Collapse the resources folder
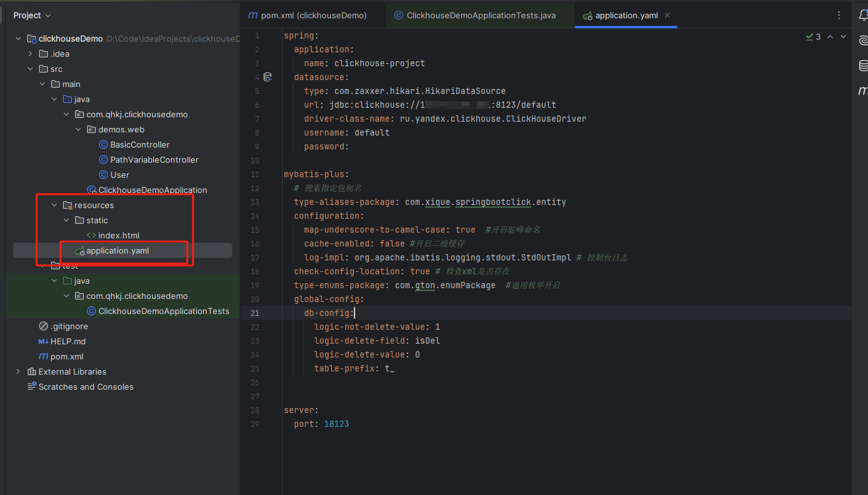 pyautogui.click(x=54, y=205)
